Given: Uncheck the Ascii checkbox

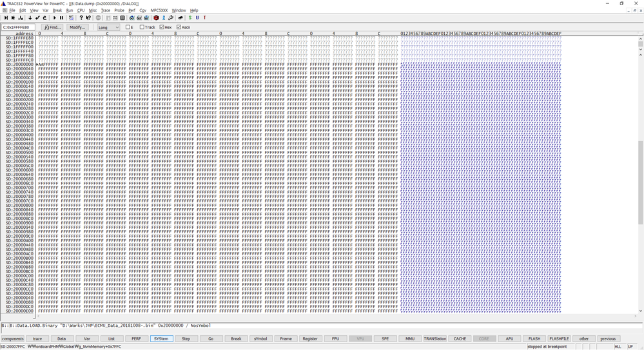Looking at the screenshot, I should (179, 27).
